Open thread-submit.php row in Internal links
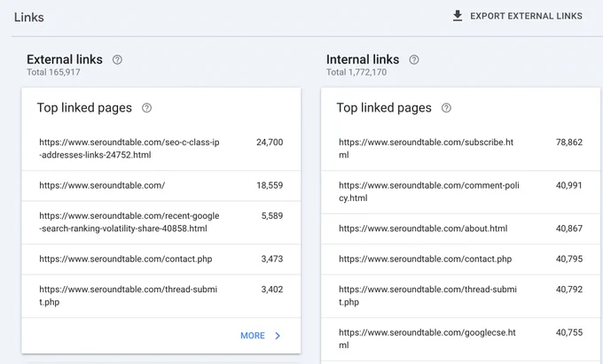Viewport: 603px width, 364px height. click(x=461, y=296)
